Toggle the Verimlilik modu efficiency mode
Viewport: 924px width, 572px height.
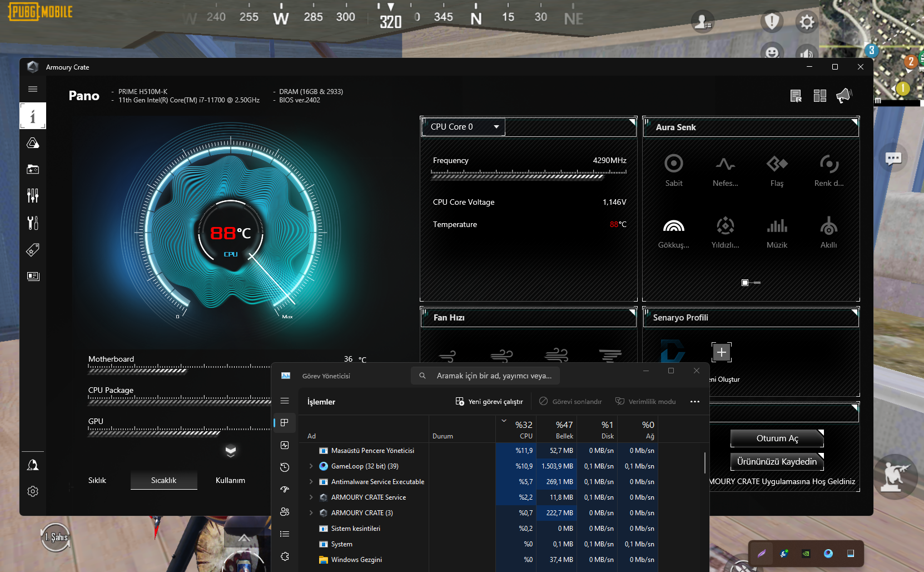pos(645,402)
